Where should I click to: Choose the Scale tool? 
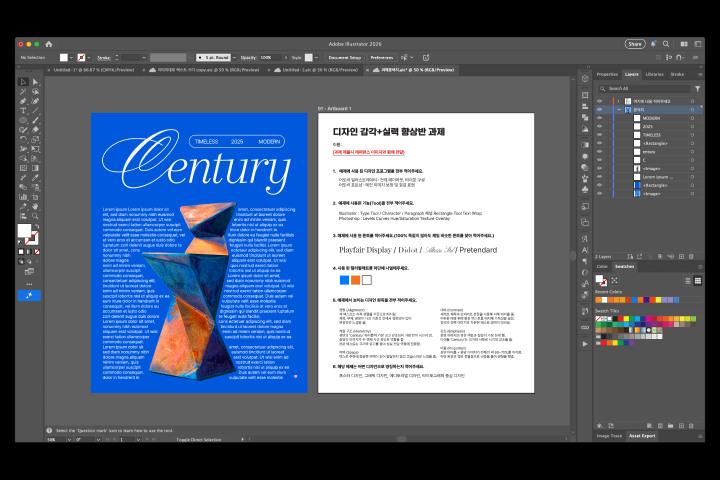coord(35,140)
